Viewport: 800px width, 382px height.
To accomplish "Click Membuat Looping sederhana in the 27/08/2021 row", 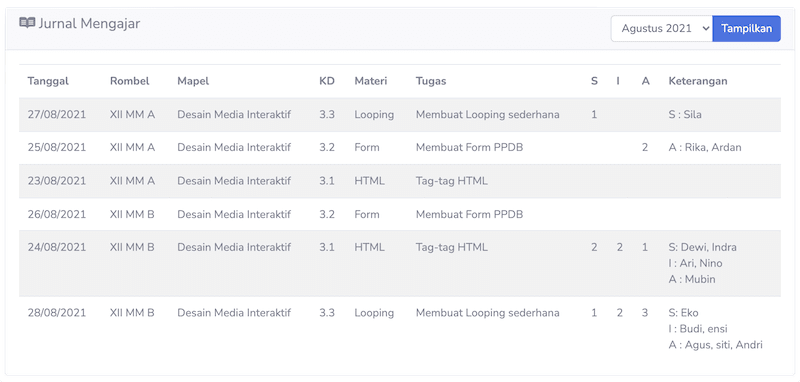I will [488, 115].
